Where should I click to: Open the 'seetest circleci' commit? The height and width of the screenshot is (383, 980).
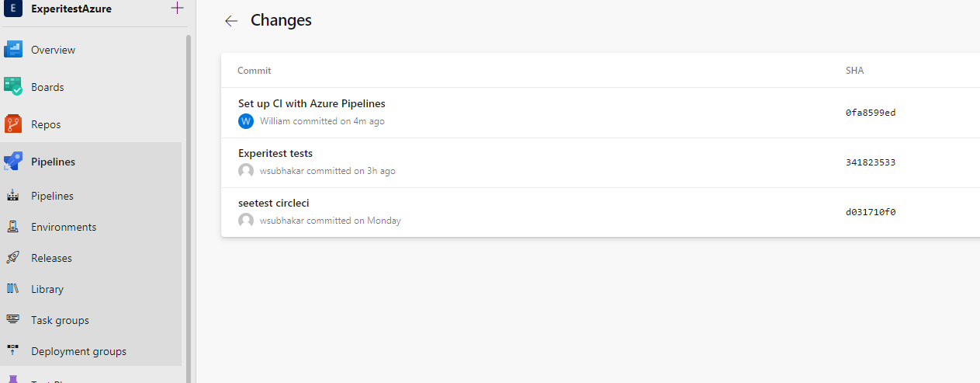pos(274,203)
